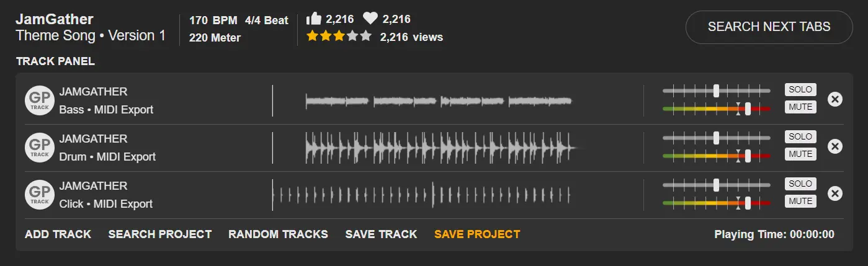This screenshot has width=868, height=266.
Task: Toggle SOLO on the Click track
Action: pos(800,184)
